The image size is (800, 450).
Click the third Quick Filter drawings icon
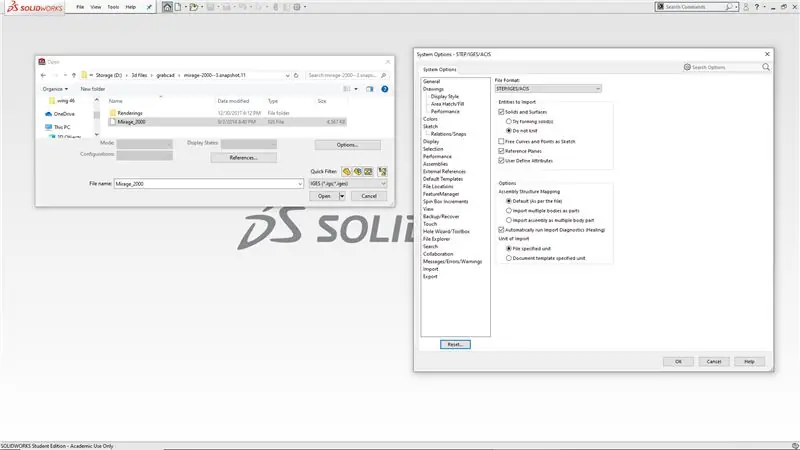[x=368, y=171]
